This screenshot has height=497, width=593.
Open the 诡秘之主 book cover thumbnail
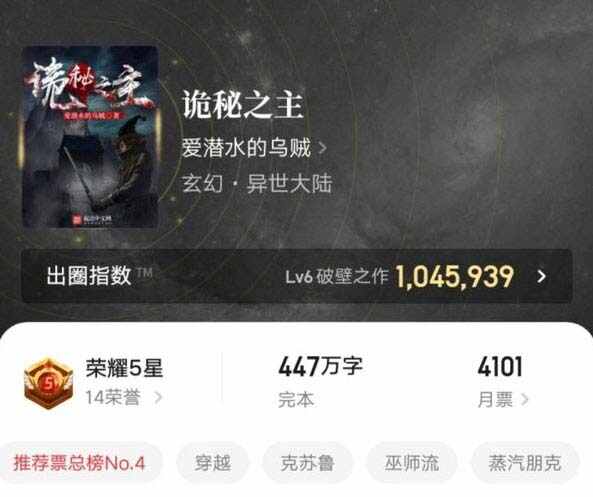click(91, 137)
